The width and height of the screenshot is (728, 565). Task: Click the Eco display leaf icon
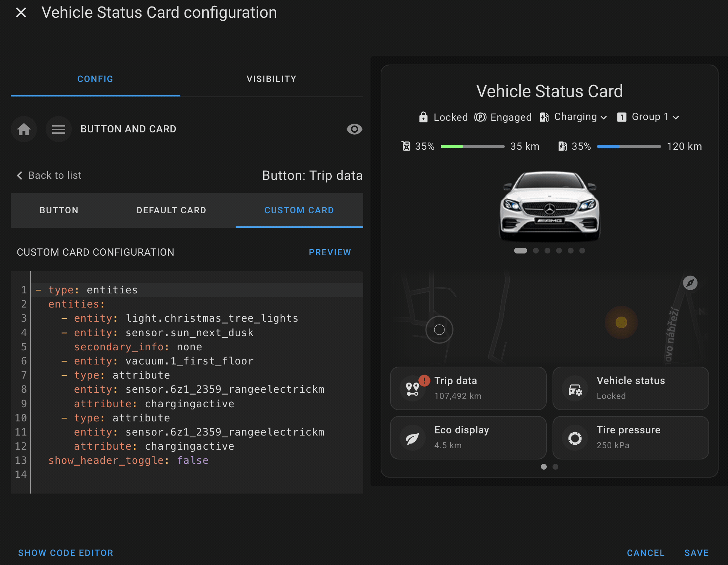tap(413, 438)
